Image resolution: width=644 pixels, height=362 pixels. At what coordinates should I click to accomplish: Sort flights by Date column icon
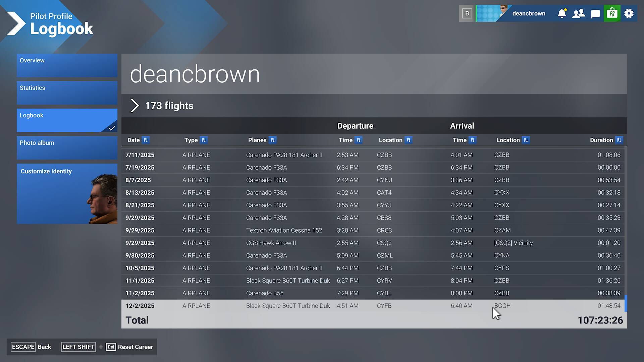(146, 140)
